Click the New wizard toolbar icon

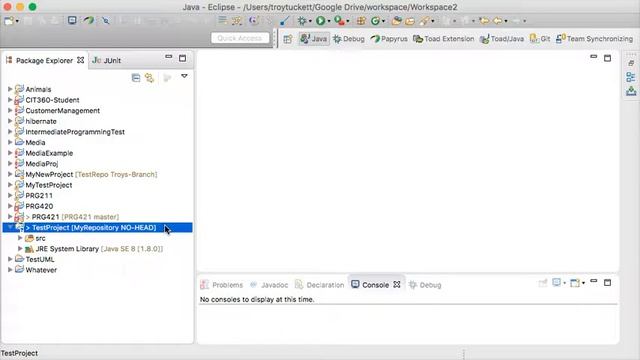[x=9, y=20]
